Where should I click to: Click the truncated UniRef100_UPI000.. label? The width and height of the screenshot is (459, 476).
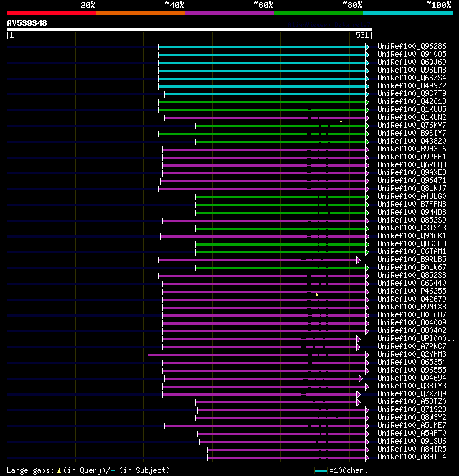click(x=416, y=338)
